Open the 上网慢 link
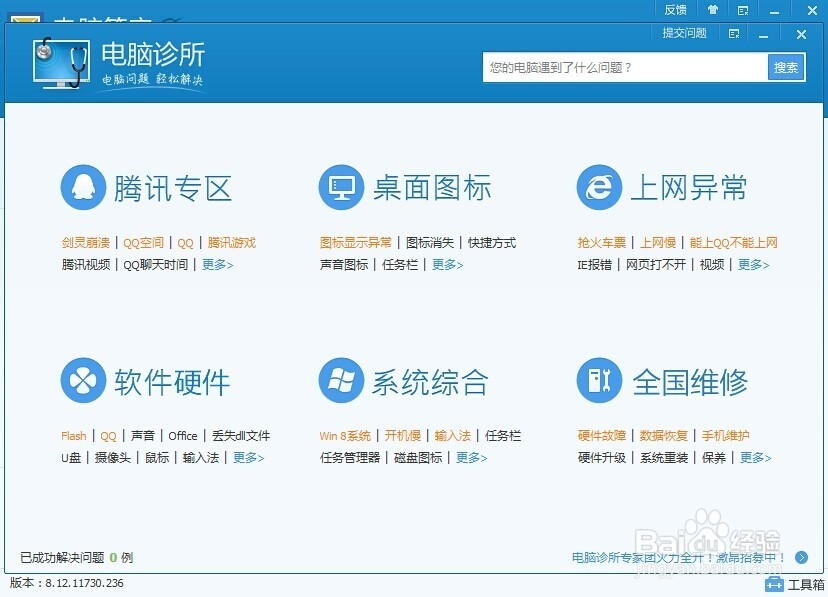Image resolution: width=828 pixels, height=597 pixels. click(x=657, y=243)
